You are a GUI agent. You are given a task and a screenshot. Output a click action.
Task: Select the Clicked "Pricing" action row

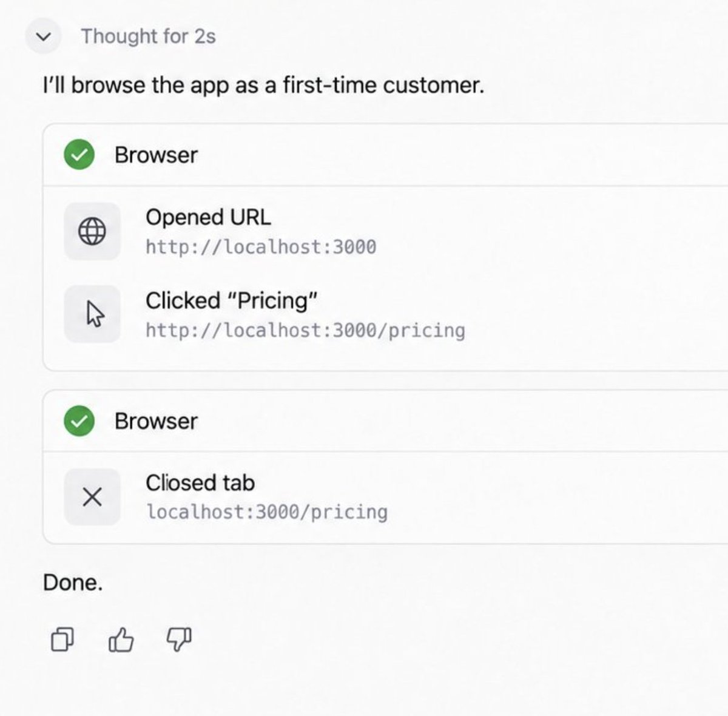tap(386, 314)
